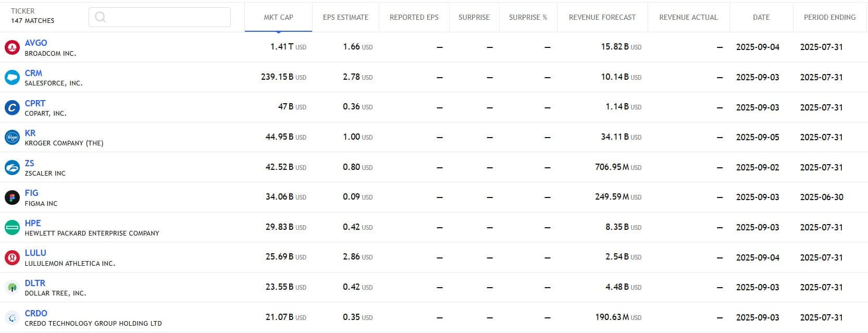Click the 2025-09-02 date in Zscaler row
This screenshot has height=333, width=868.
(758, 167)
